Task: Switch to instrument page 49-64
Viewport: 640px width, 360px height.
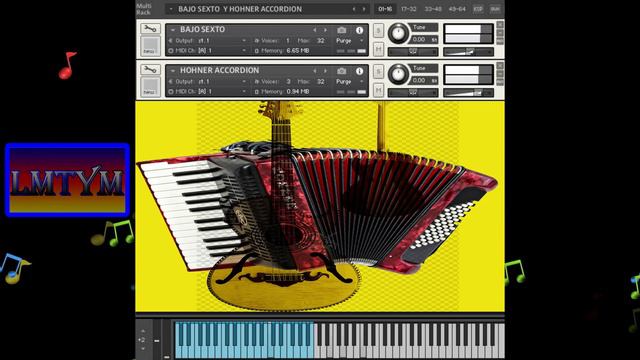Action: click(457, 9)
